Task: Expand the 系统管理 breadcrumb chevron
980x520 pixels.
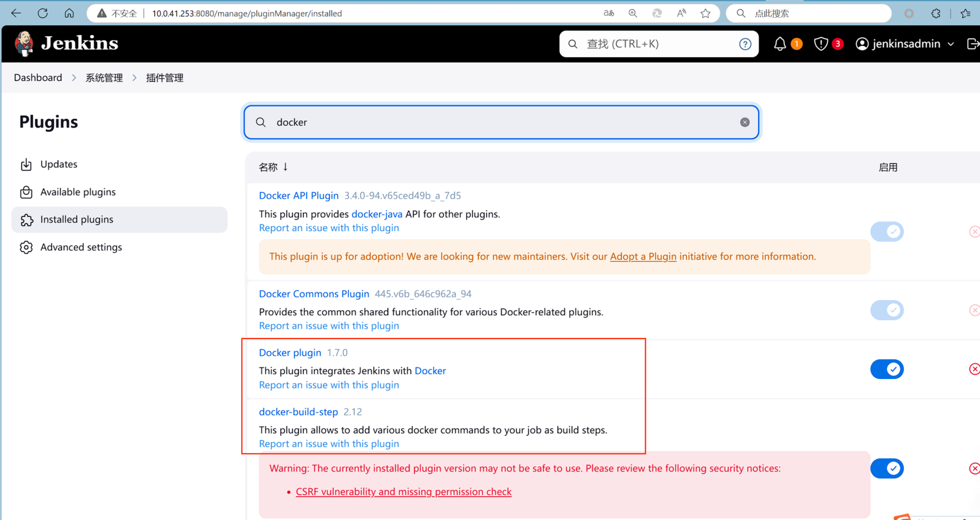Action: click(134, 78)
